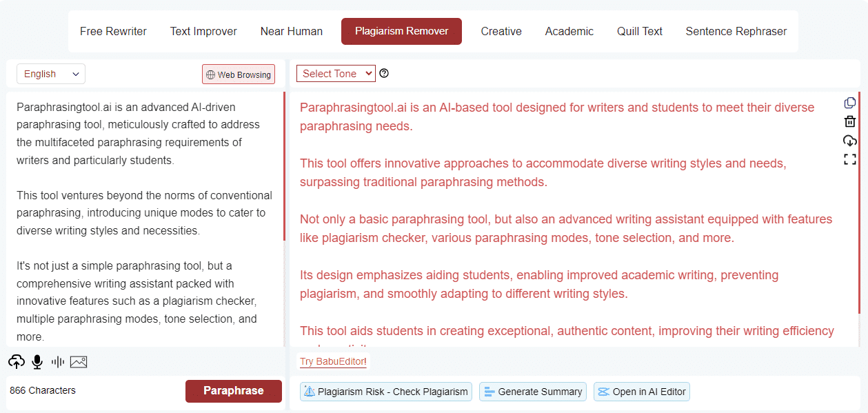The height and width of the screenshot is (413, 868).
Task: Toggle the Web Browsing option
Action: click(x=239, y=74)
